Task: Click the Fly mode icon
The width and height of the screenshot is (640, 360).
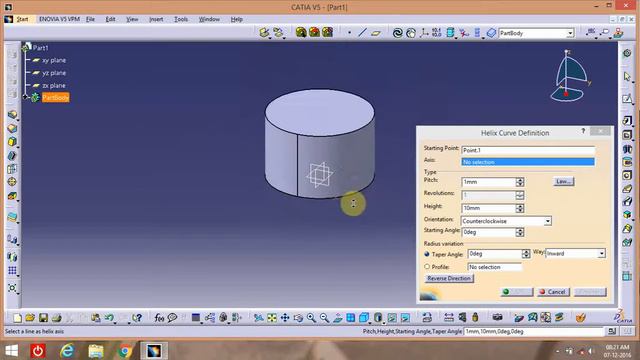Action: coord(259,318)
